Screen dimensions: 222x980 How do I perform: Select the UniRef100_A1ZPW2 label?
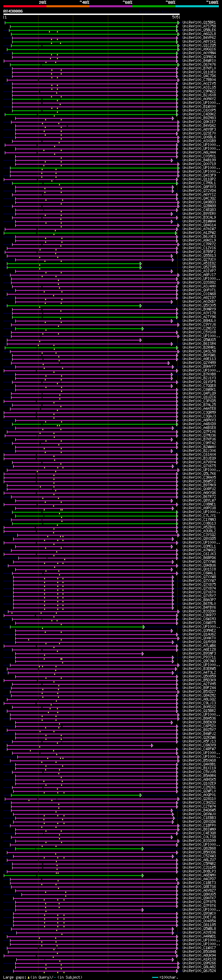(199, 233)
